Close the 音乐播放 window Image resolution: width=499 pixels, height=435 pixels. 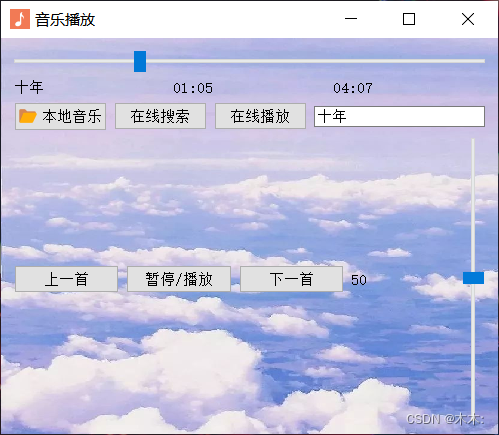(468, 19)
